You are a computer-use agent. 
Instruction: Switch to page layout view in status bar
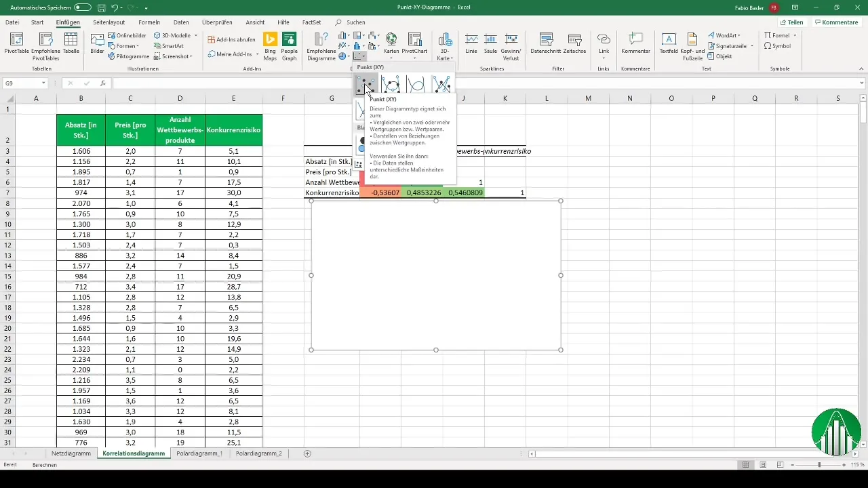click(x=763, y=464)
